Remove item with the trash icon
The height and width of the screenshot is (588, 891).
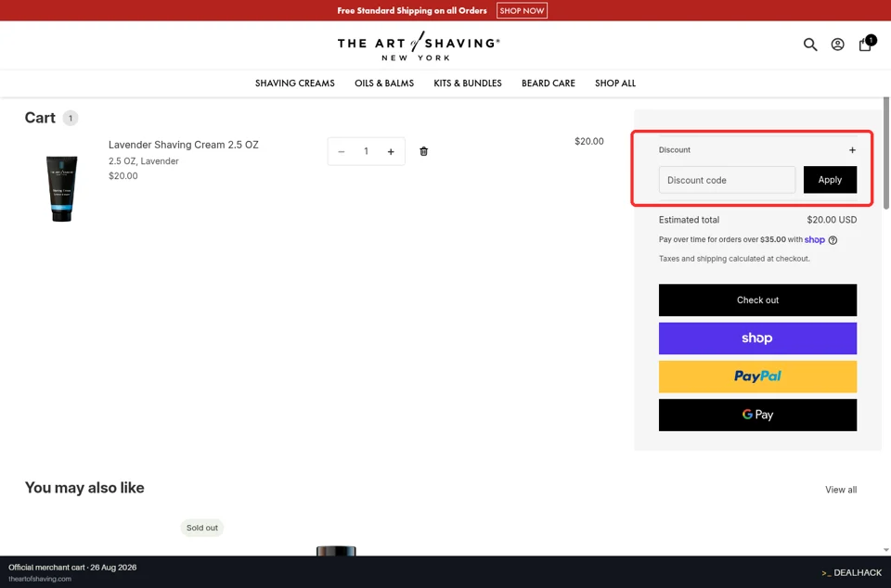pyautogui.click(x=424, y=151)
